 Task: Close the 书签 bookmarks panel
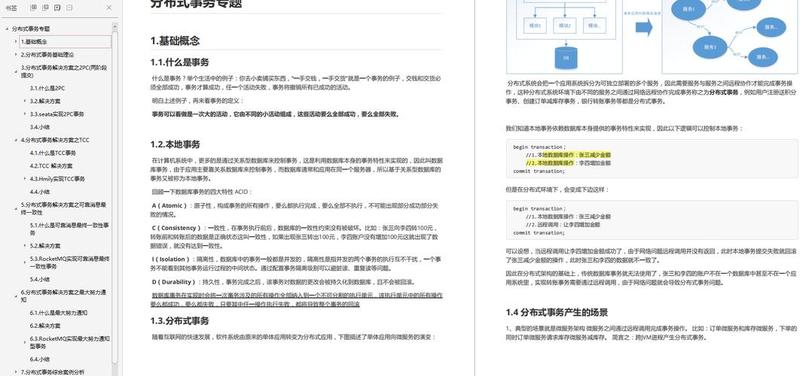[x=109, y=8]
